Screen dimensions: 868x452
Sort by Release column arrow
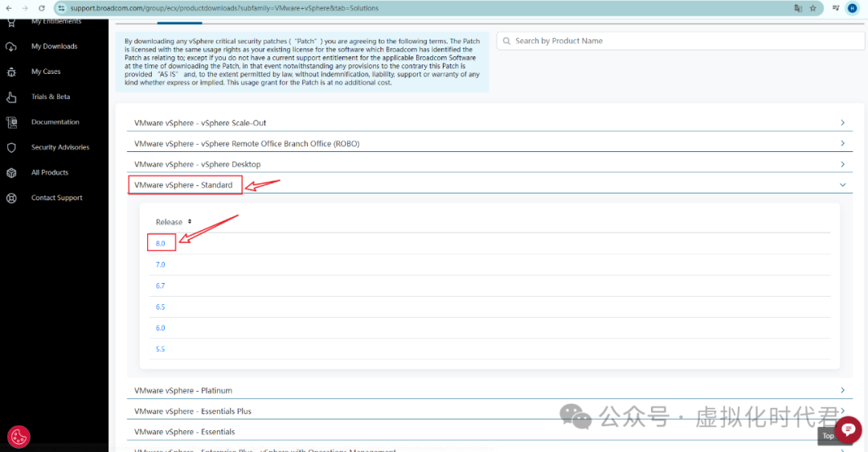point(190,221)
